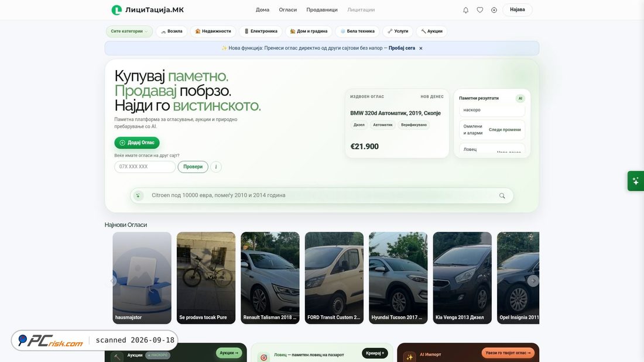The width and height of the screenshot is (644, 362).
Task: Go to the Продавници menu item
Action: pyautogui.click(x=321, y=10)
